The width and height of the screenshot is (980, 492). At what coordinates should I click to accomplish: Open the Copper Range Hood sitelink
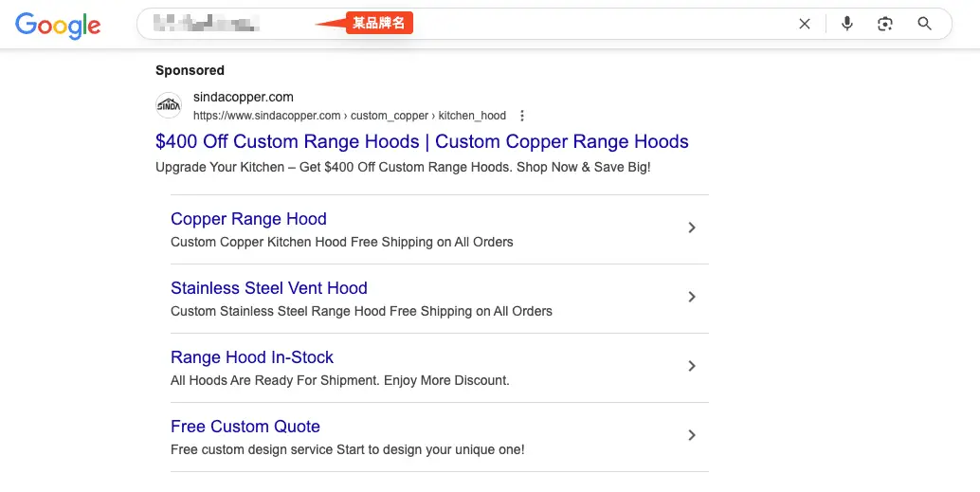[248, 219]
